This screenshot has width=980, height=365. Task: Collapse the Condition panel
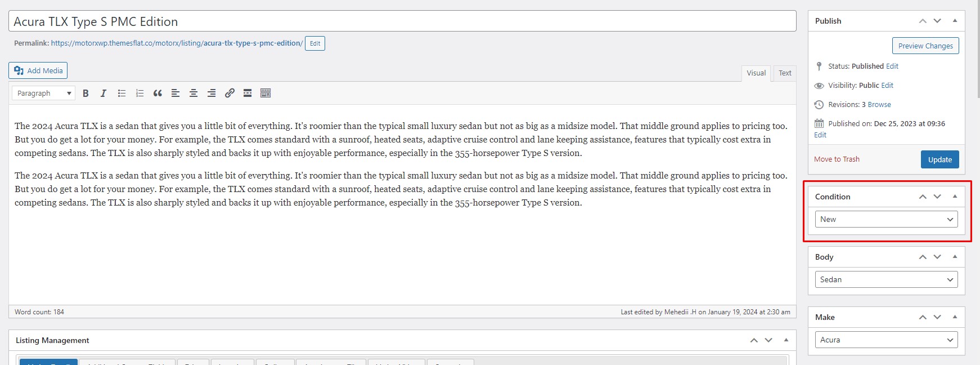(x=955, y=197)
